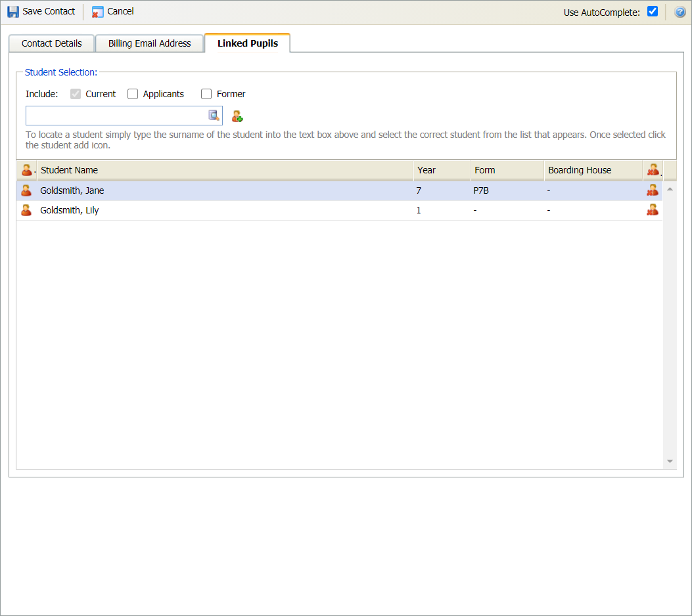Open the help question mark icon
This screenshot has width=692, height=616.
click(680, 12)
